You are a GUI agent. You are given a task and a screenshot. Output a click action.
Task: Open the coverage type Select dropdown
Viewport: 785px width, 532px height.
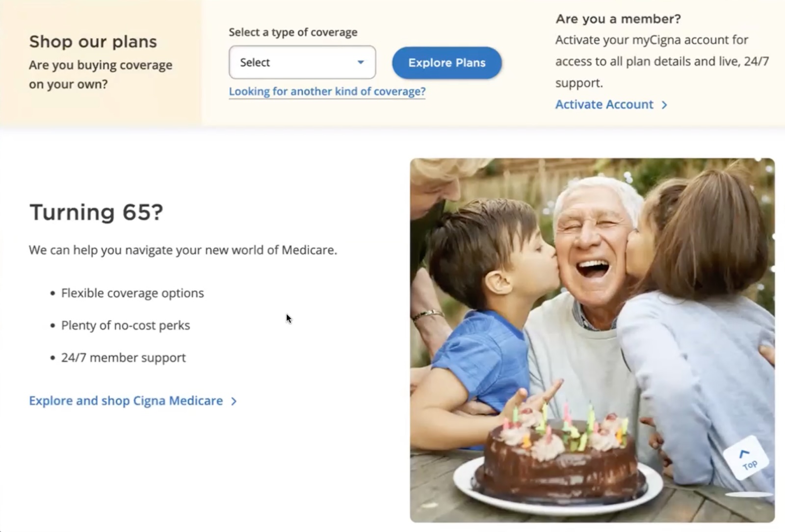(x=302, y=62)
